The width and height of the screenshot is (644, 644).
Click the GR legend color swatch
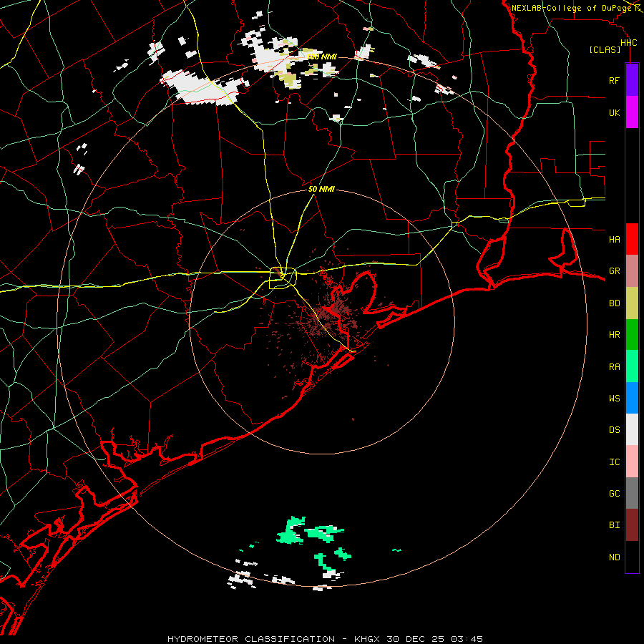(x=632, y=271)
